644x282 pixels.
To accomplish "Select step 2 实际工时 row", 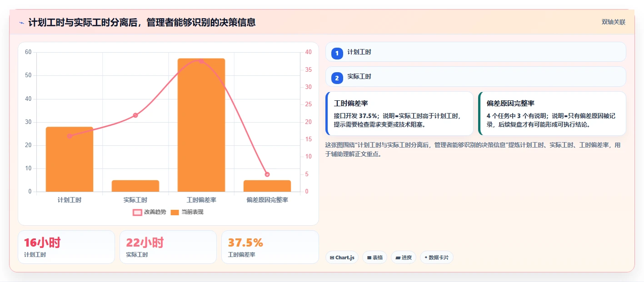I will click(475, 76).
